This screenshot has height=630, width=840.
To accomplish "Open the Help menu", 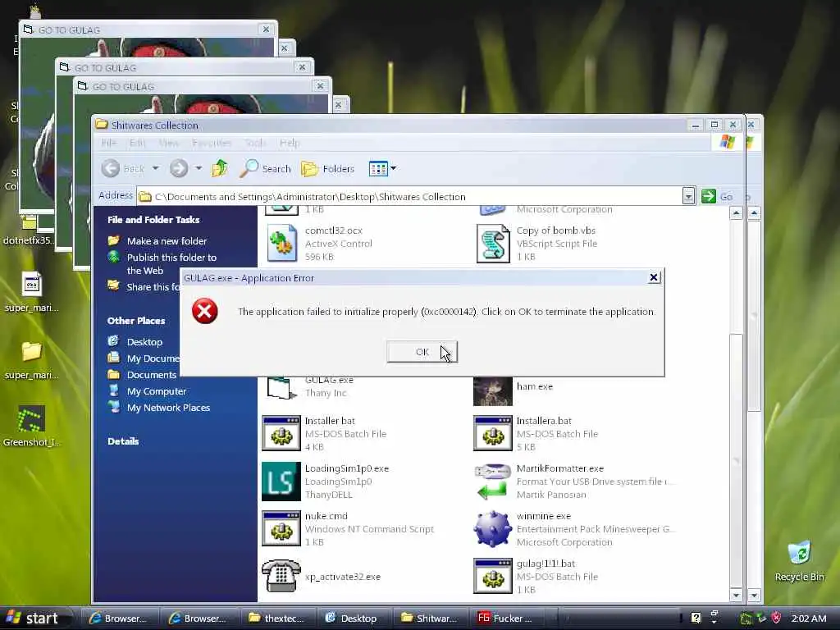I will click(x=290, y=143).
